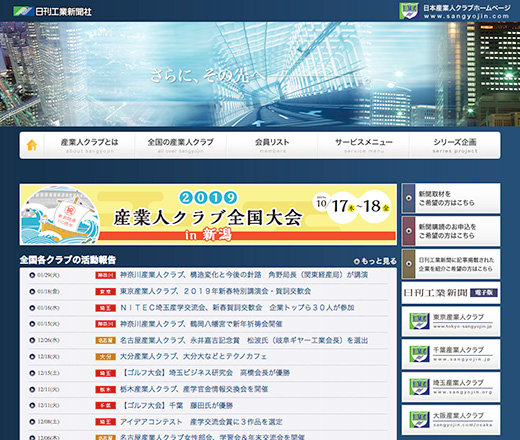Click shield logo on 埼玉産業人クラブ banner

(x=419, y=387)
